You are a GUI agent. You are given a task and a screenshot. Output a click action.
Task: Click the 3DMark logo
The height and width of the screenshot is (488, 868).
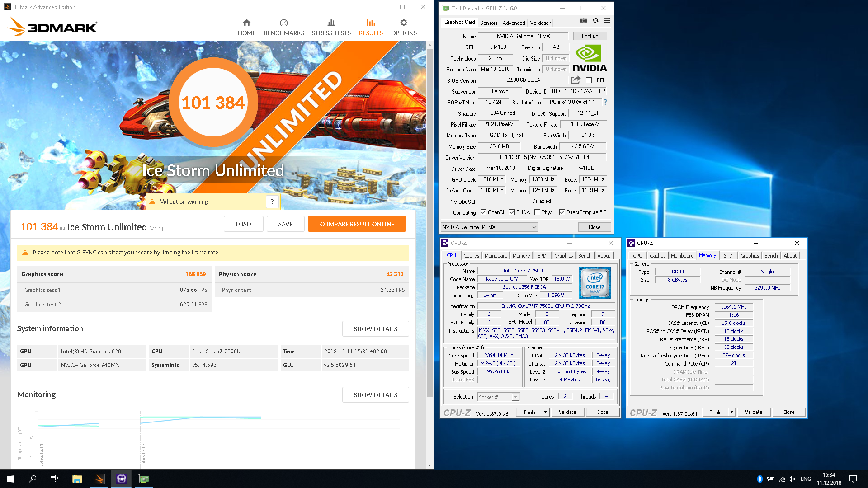[52, 27]
